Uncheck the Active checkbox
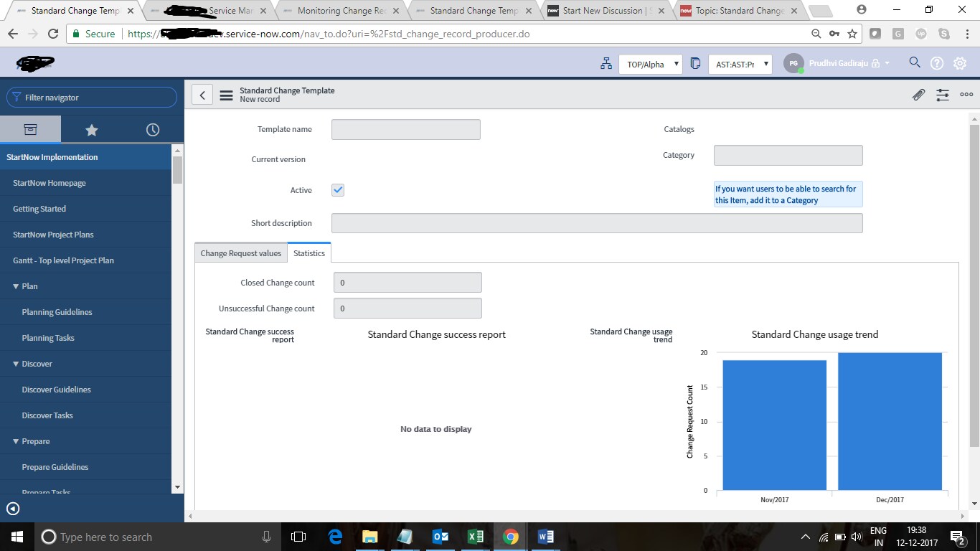This screenshot has width=980, height=551. click(337, 189)
